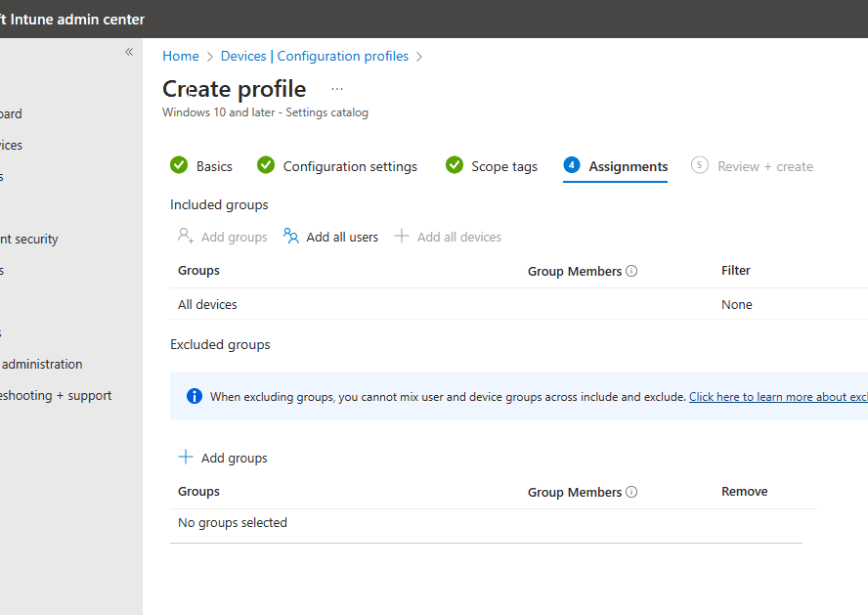868x615 pixels.
Task: Click the learn more about exclusions link
Action: [777, 396]
